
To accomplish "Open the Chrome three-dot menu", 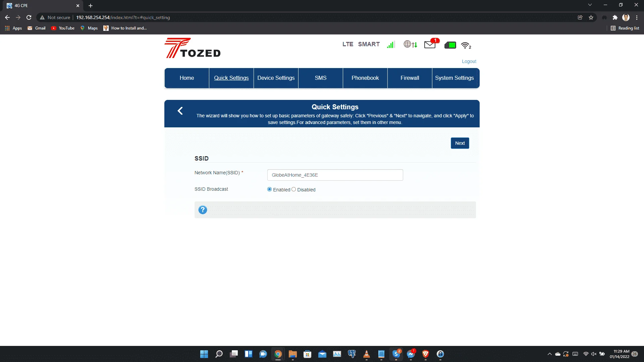I will click(637, 17).
